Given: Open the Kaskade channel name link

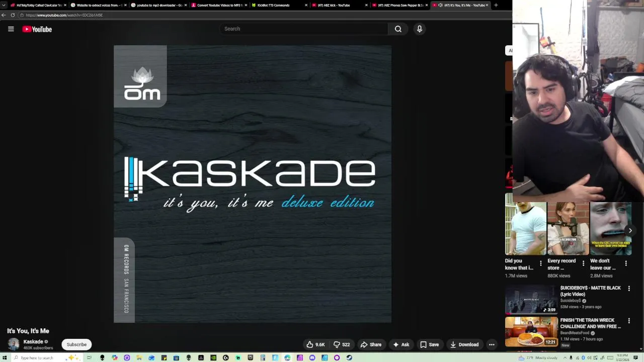Looking at the screenshot, I should [33, 341].
